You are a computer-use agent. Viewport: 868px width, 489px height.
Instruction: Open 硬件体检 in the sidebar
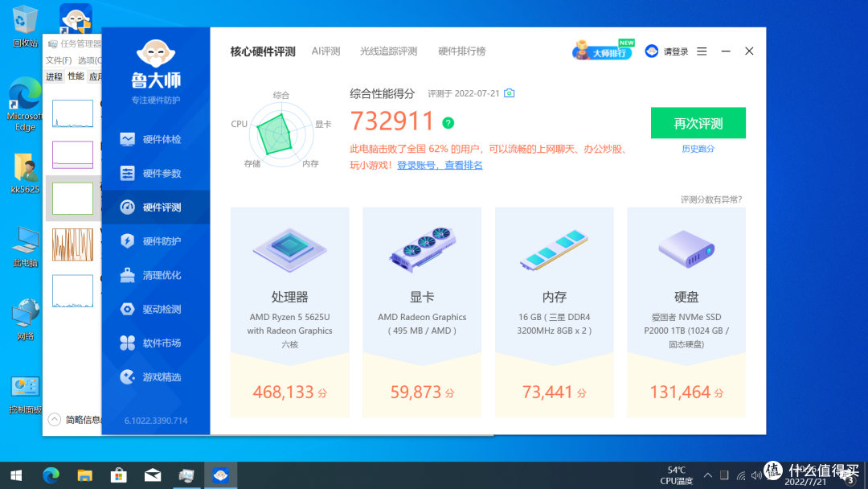156,140
